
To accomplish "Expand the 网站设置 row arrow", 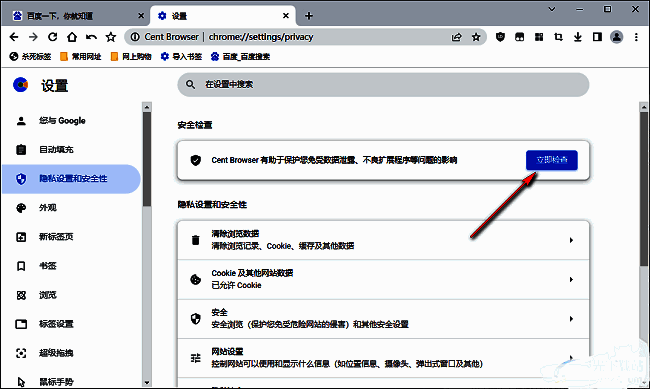I will [571, 357].
